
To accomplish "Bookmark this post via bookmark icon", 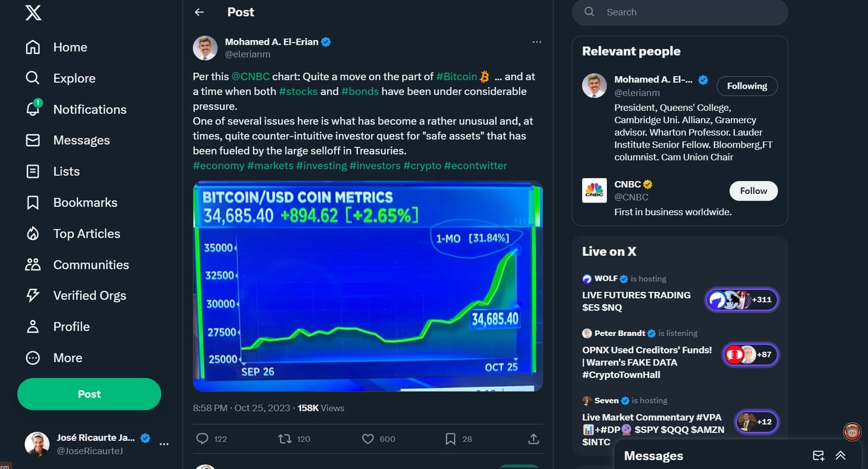I will (451, 439).
